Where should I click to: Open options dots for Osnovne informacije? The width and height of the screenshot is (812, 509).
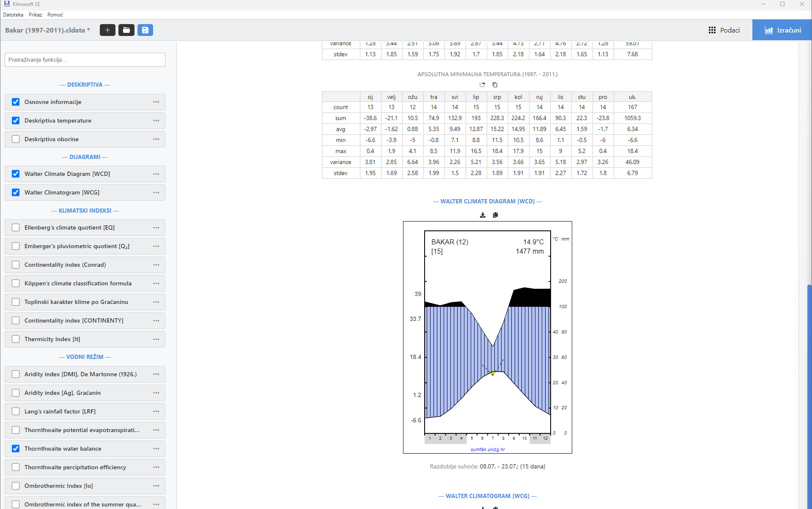click(156, 102)
